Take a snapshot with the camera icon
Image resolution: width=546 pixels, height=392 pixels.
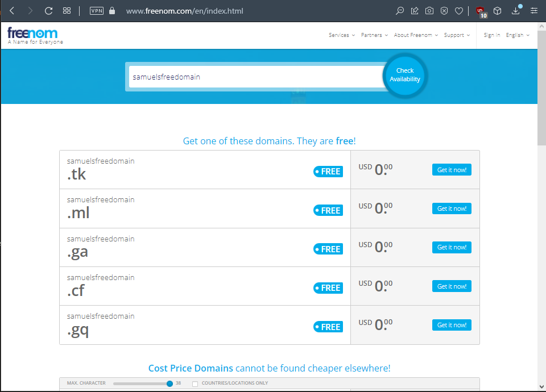[429, 11]
